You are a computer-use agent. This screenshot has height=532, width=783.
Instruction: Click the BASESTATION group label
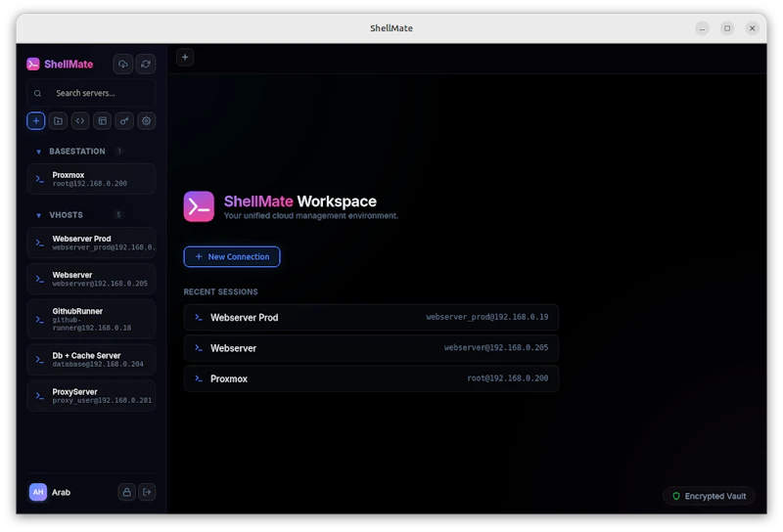[x=77, y=152]
